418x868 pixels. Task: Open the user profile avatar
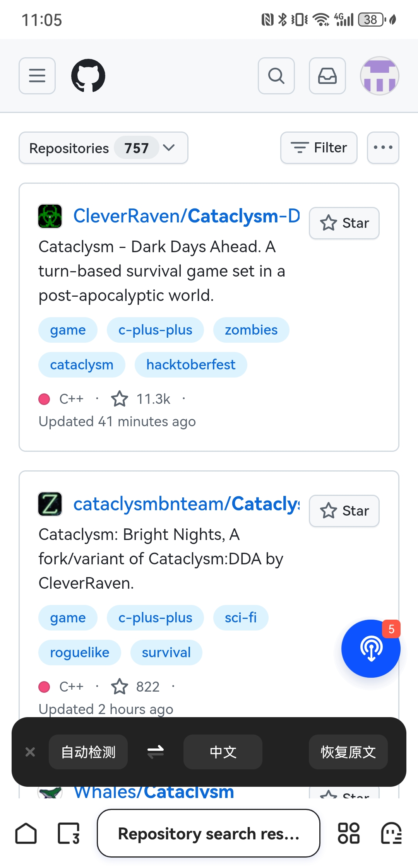click(x=379, y=76)
